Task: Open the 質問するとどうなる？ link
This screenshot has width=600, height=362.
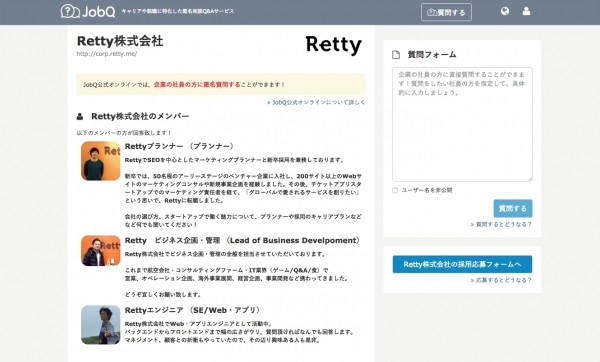Action: click(x=501, y=225)
